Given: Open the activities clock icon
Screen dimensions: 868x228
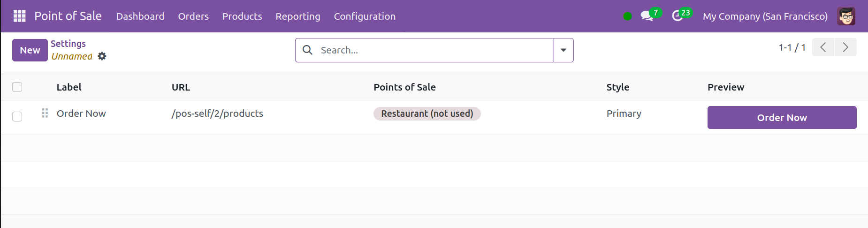Looking at the screenshot, I should (677, 16).
